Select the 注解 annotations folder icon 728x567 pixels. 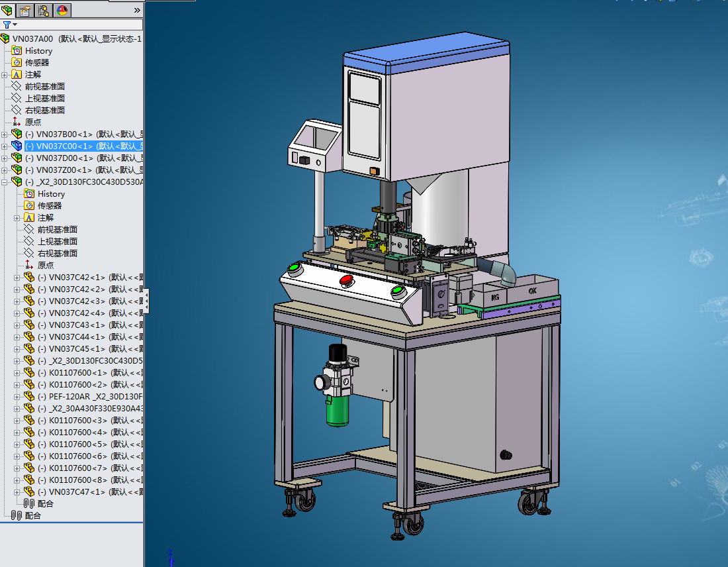pyautogui.click(x=17, y=74)
